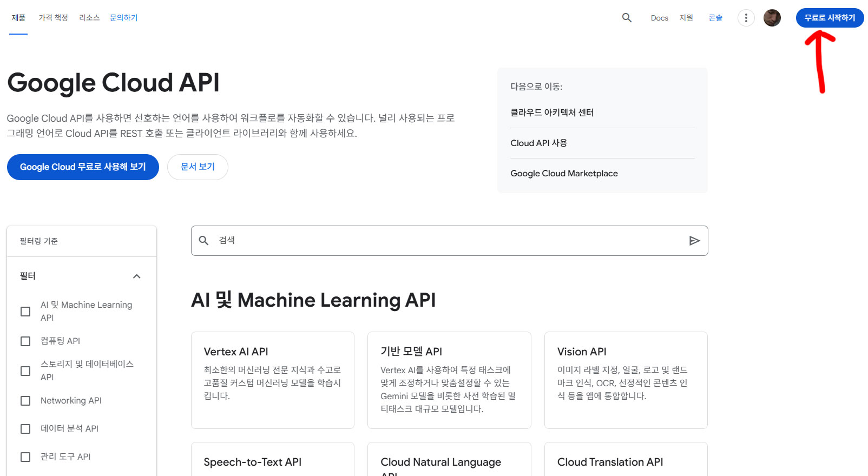Click the 필터링 기준 header text
The width and height of the screenshot is (868, 476).
tap(38, 241)
